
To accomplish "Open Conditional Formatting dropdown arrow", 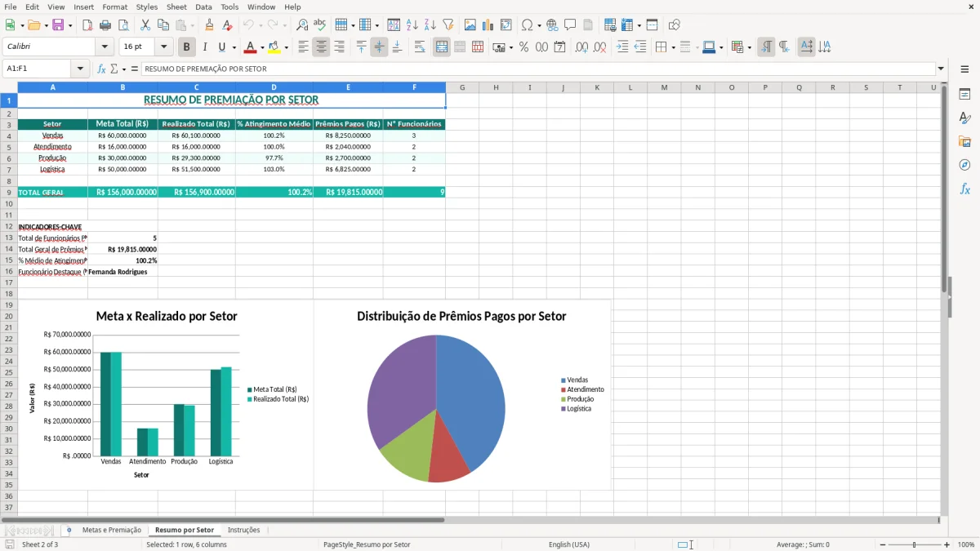I will point(749,47).
